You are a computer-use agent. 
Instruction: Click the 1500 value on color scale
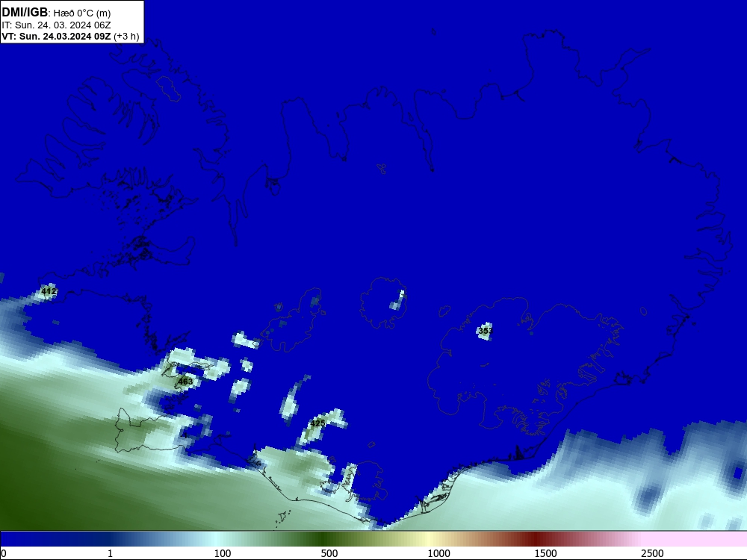tap(545, 553)
